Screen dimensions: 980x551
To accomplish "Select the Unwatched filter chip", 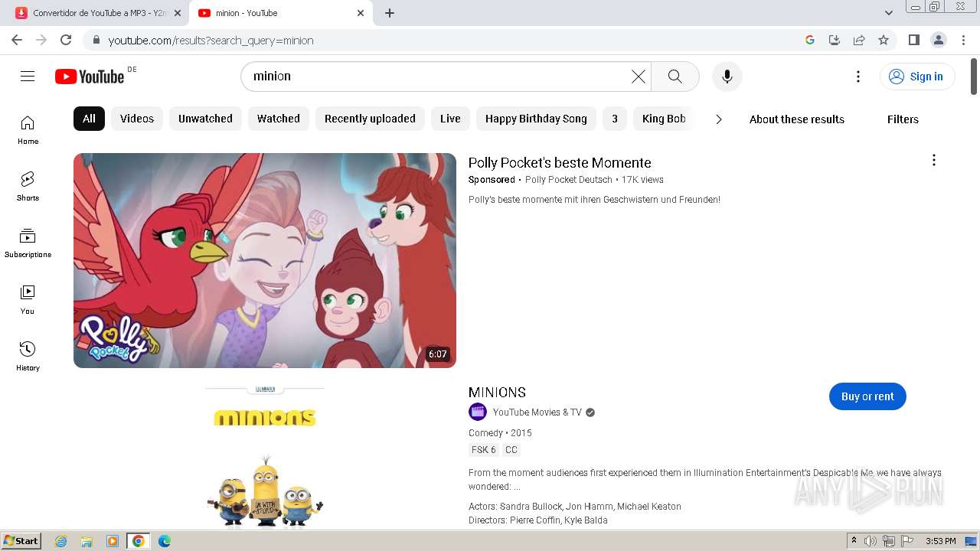I will (205, 119).
